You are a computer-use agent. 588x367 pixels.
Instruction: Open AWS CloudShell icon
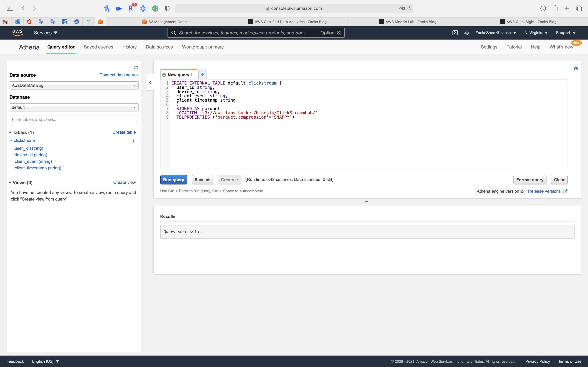coord(455,33)
